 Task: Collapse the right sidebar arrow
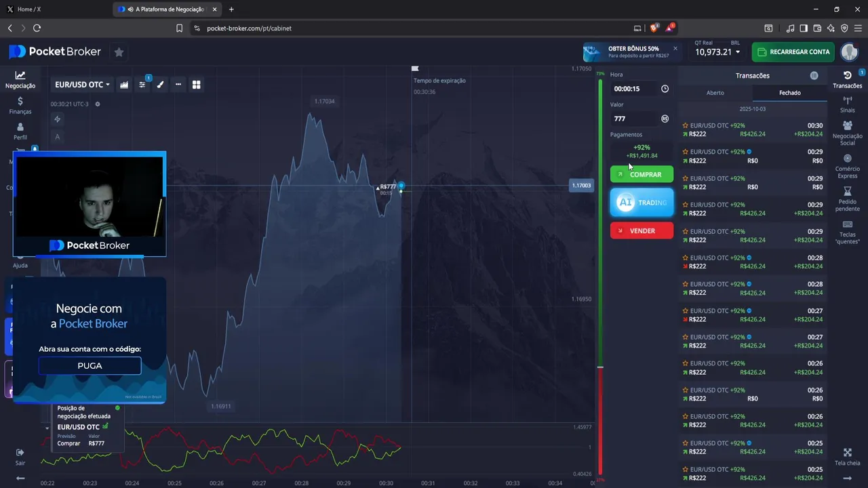coord(848,479)
